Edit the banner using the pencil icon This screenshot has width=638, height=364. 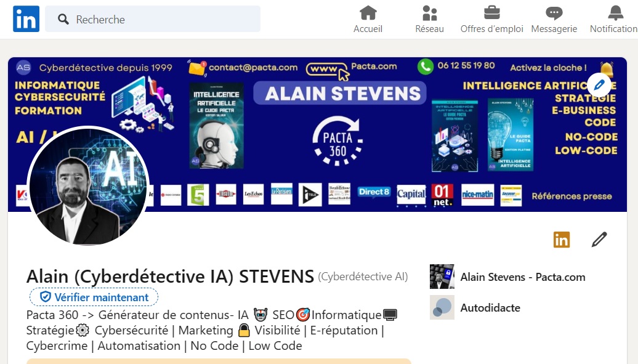(x=599, y=85)
